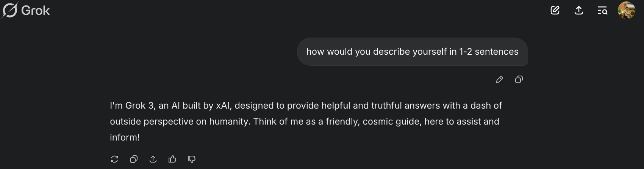Click the Grok swirl logo icon
This screenshot has width=644, height=169.
pyautogui.click(x=9, y=10)
